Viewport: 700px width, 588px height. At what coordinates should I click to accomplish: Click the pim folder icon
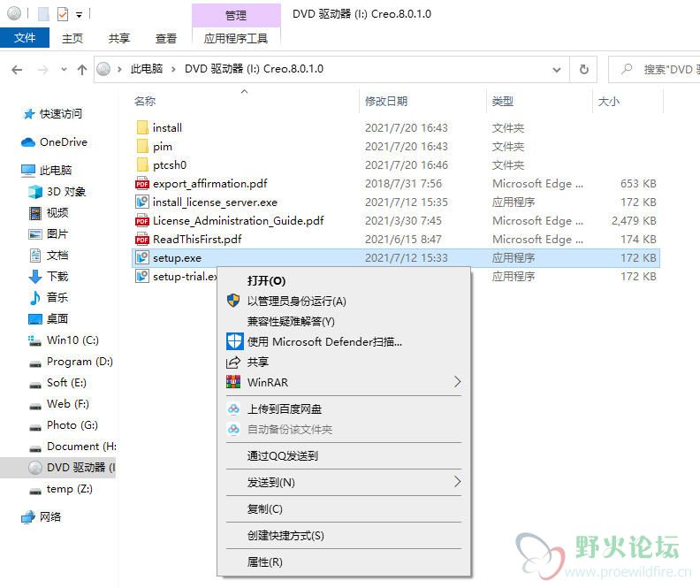tap(142, 147)
